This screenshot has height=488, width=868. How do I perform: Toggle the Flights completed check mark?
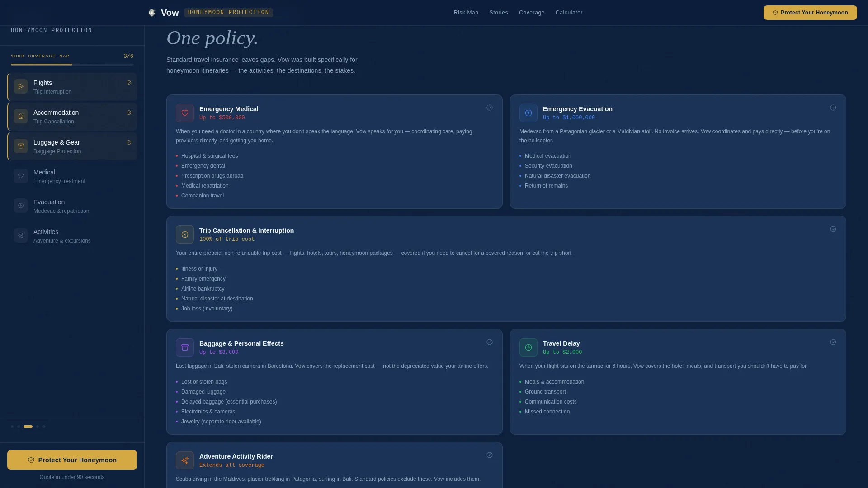pyautogui.click(x=129, y=83)
